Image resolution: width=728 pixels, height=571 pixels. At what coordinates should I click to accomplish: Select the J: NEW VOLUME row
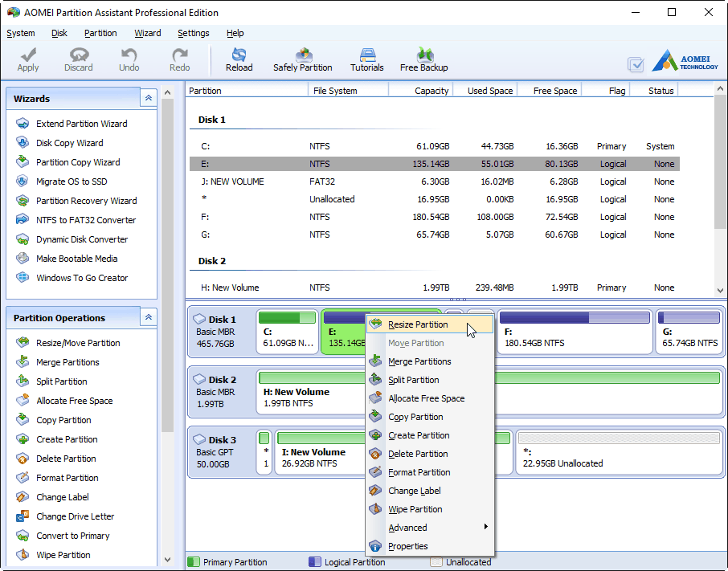[435, 181]
